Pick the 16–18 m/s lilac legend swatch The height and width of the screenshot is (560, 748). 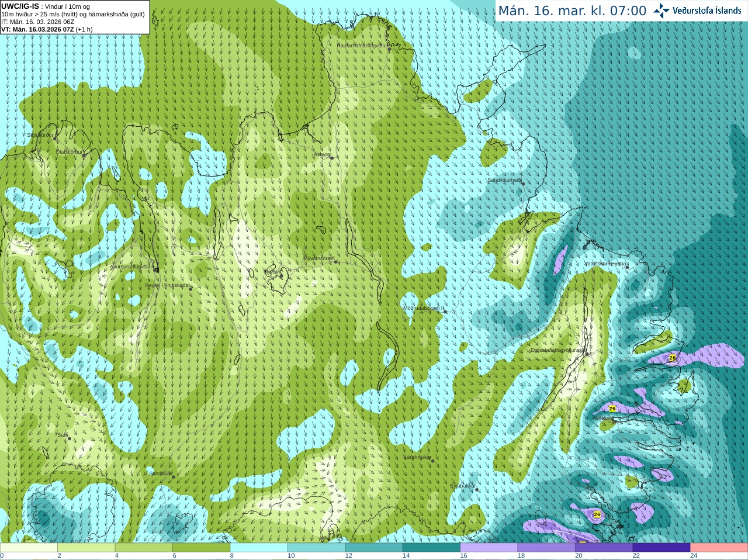(x=489, y=548)
